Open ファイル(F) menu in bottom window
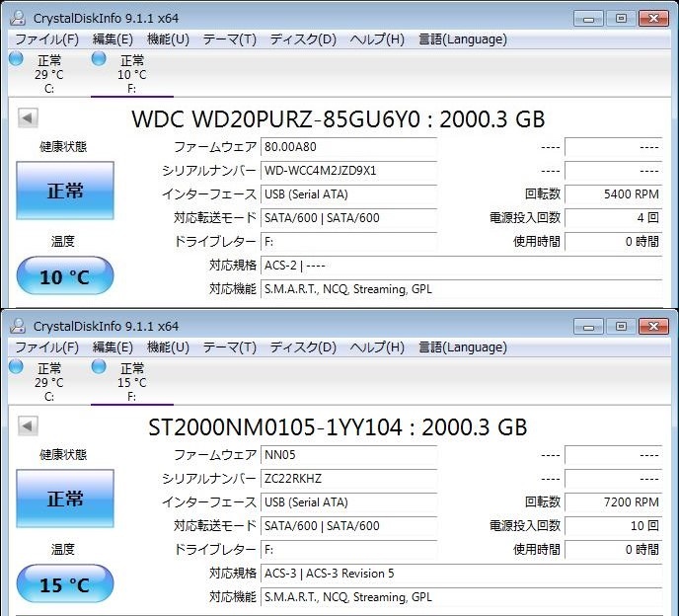 [46, 347]
